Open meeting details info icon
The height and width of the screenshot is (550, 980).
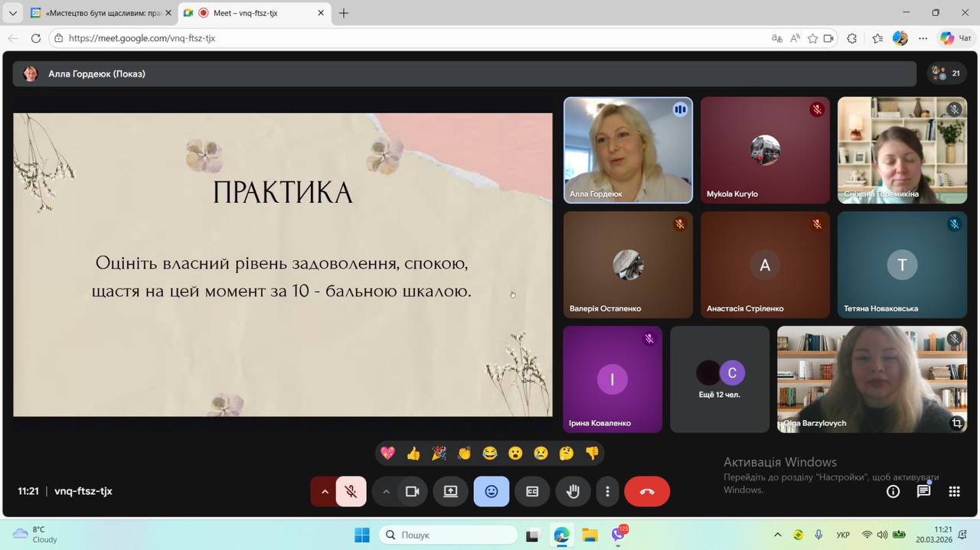[893, 492]
